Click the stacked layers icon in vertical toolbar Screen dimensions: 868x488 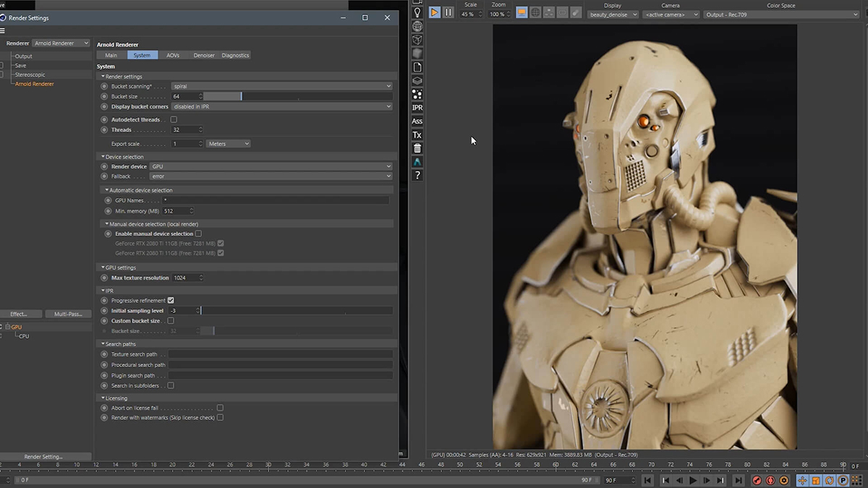coord(417,80)
